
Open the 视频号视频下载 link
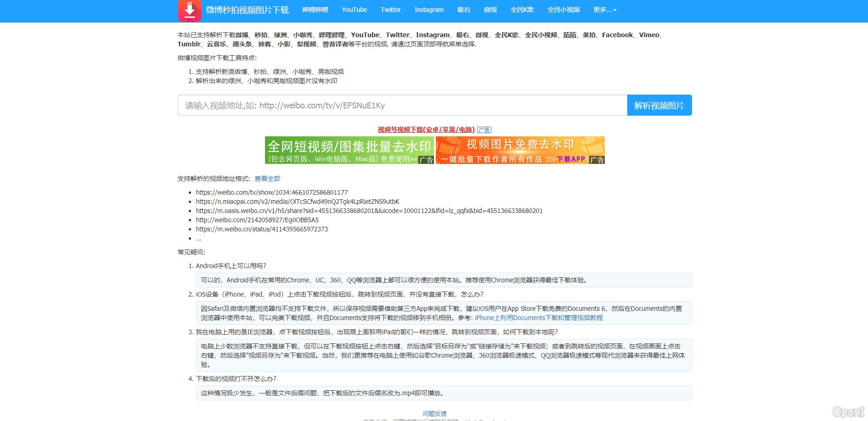425,129
